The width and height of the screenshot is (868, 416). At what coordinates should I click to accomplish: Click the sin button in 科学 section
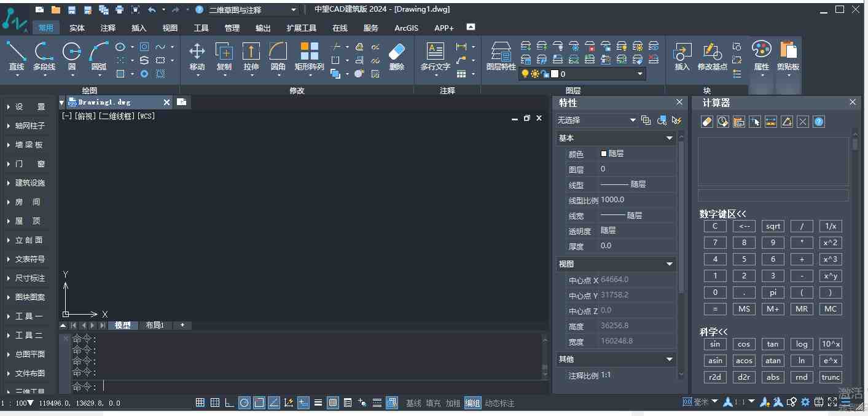pyautogui.click(x=714, y=344)
